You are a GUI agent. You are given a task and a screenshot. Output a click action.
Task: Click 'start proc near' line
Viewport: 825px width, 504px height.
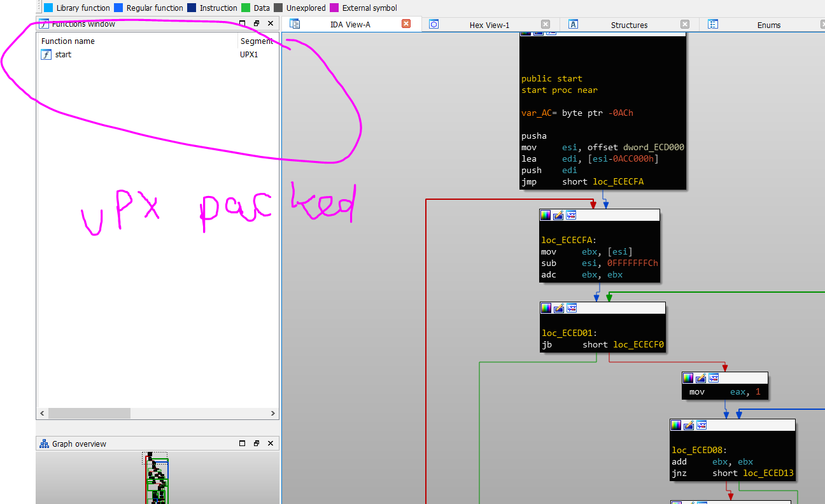560,90
